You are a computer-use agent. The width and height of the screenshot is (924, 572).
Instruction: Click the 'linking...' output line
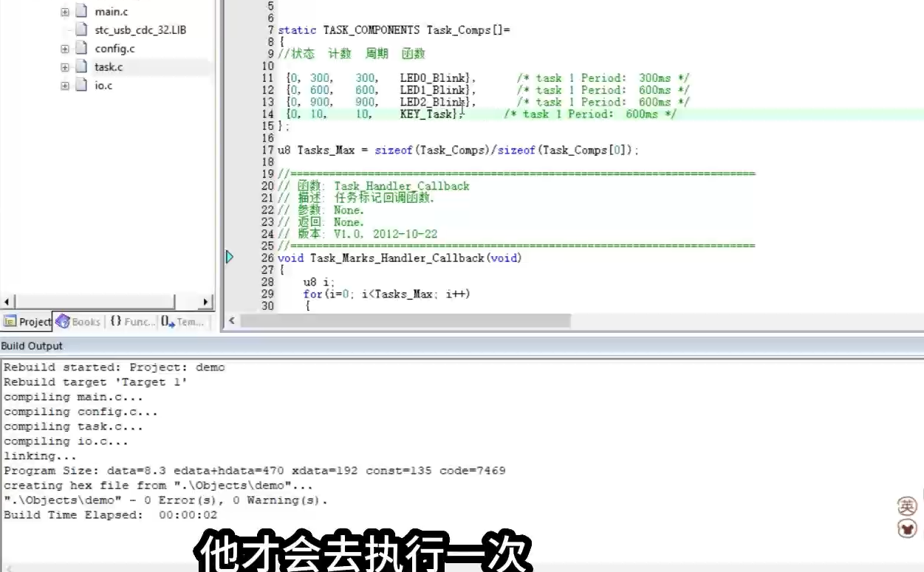(x=41, y=456)
